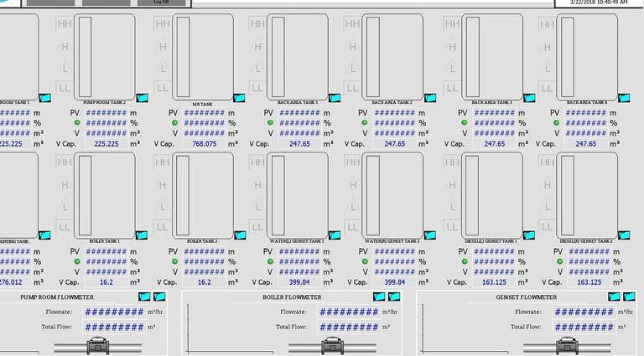Click Genset Flowmeter Flowrate value field

pos(584,312)
